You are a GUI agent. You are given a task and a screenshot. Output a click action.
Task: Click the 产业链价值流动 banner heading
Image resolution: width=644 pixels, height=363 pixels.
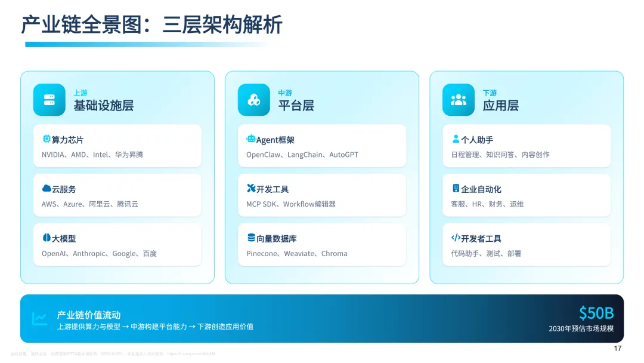[89, 315]
